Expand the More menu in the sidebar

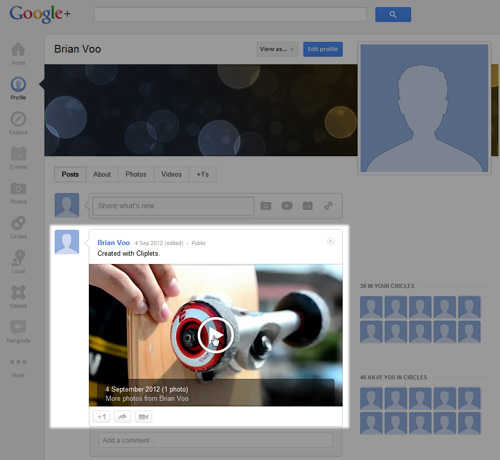click(x=18, y=367)
